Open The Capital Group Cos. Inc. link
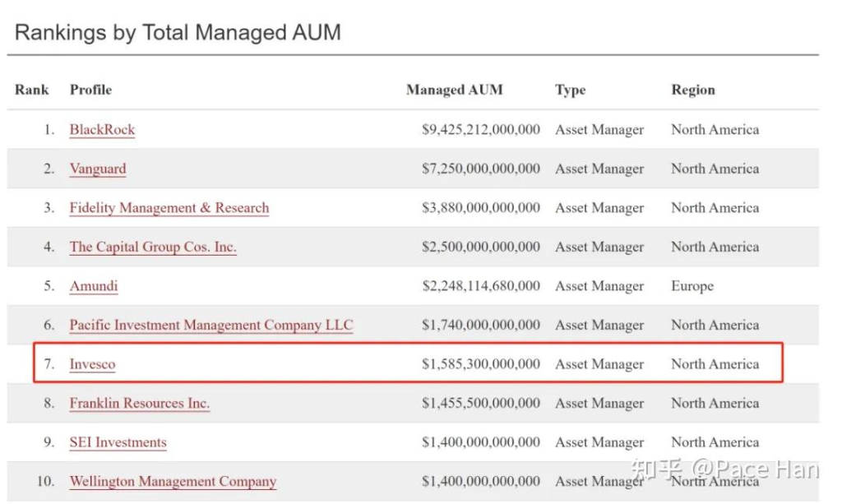Screen dimensions: 842x504 (x=153, y=247)
